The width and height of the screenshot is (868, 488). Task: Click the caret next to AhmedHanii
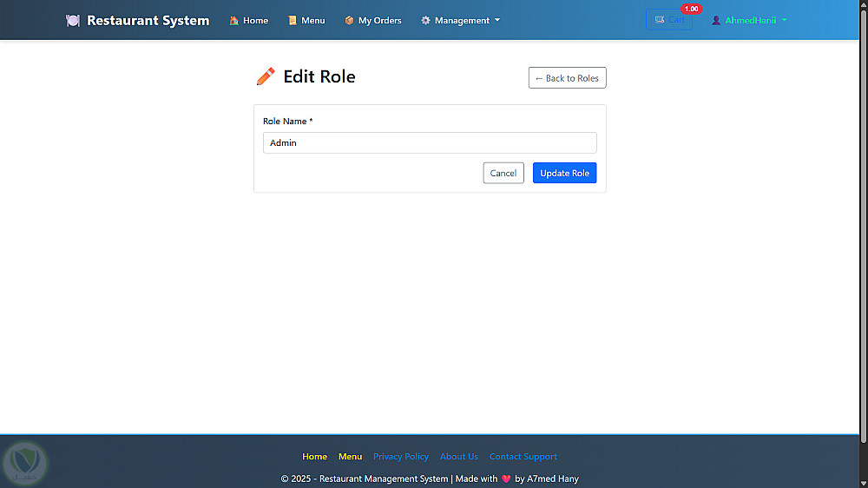[785, 21]
